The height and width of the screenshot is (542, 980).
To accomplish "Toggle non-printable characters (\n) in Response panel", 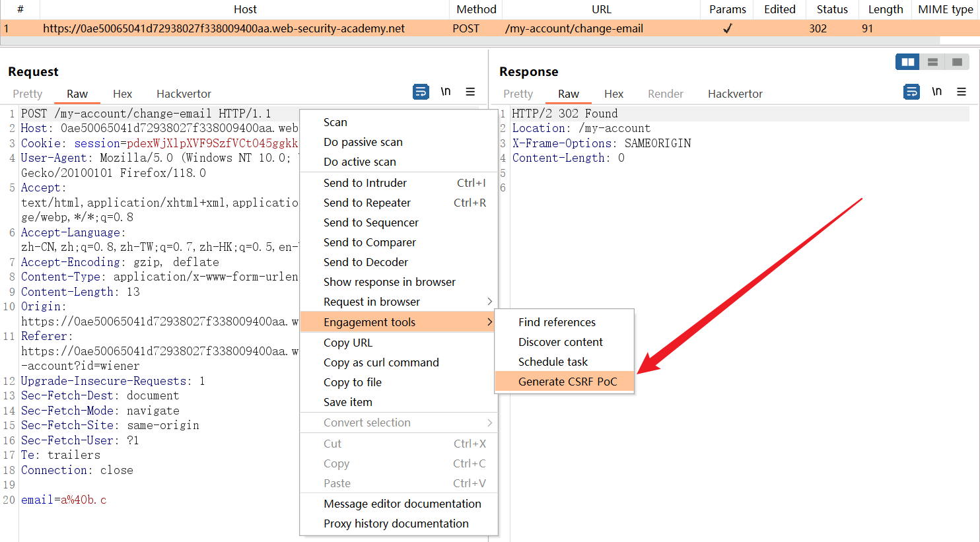I will coord(936,92).
